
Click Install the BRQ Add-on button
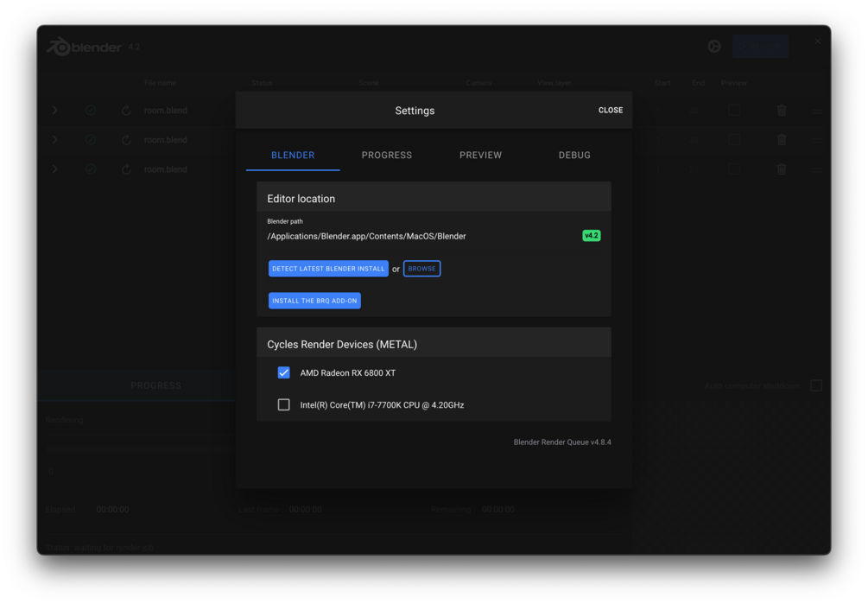click(314, 301)
